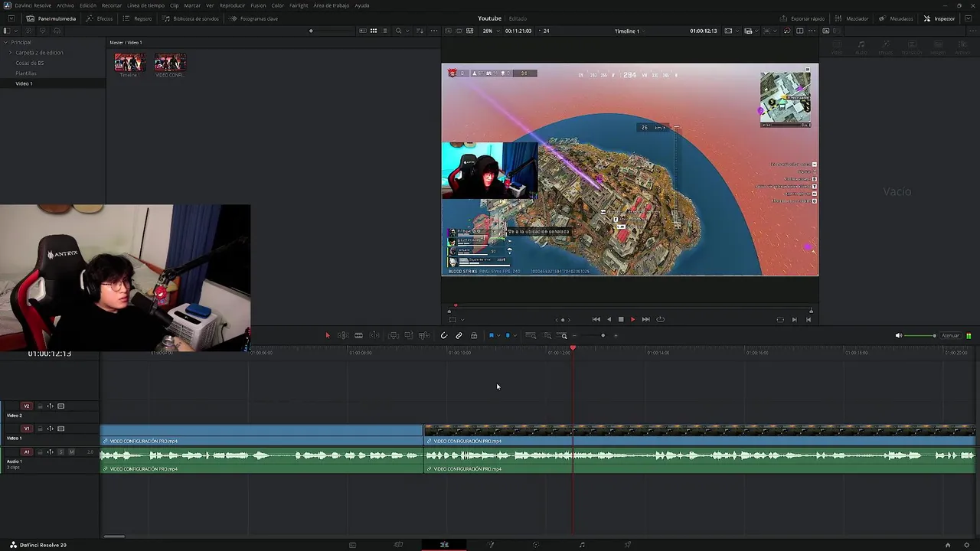Jump to first frame in viewer transport

pos(596,319)
